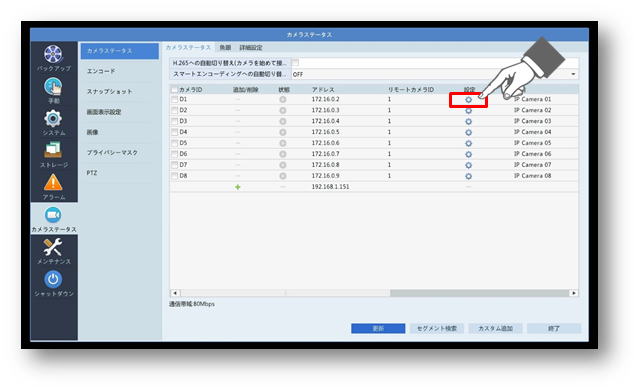The width and height of the screenshot is (640, 391).
Task: Click the セグメント検索 button
Action: click(x=437, y=329)
